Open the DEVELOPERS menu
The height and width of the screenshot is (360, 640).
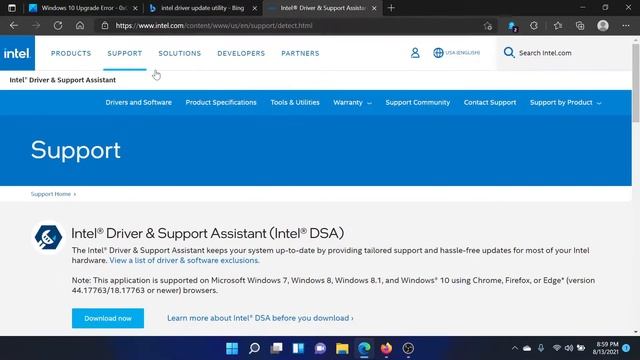(241, 53)
